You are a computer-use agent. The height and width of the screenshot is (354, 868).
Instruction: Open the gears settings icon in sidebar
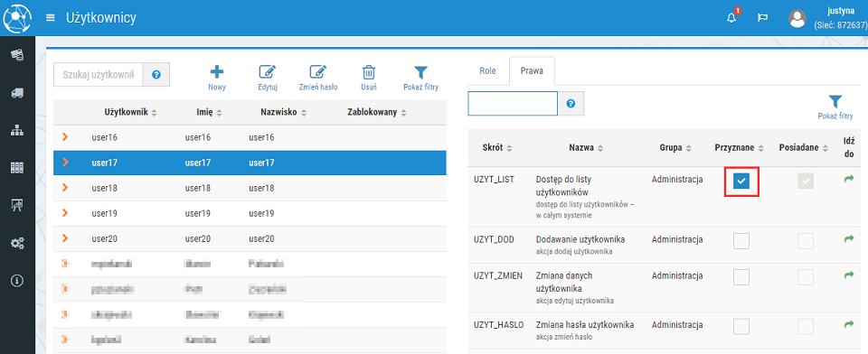click(x=17, y=243)
